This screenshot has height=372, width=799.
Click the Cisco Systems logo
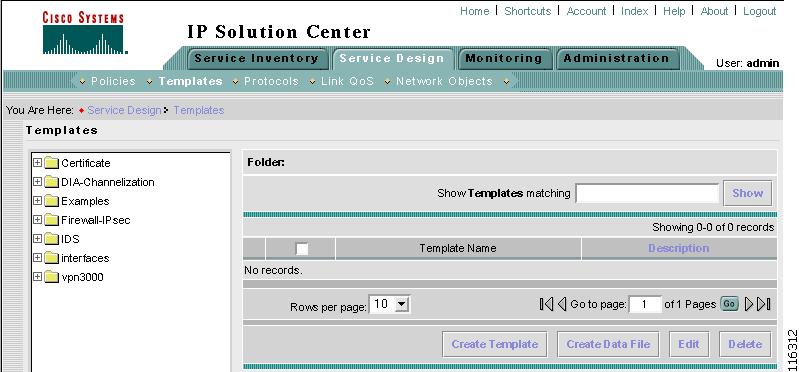click(x=84, y=33)
